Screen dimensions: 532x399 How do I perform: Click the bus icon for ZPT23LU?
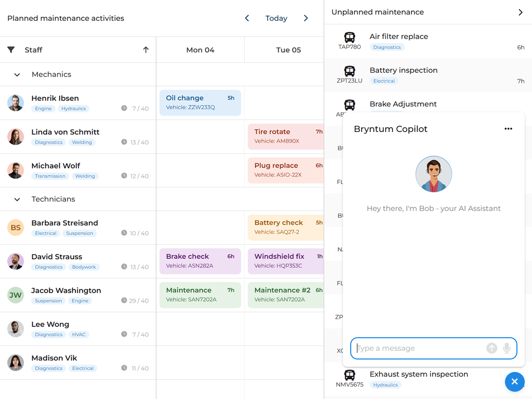(350, 71)
